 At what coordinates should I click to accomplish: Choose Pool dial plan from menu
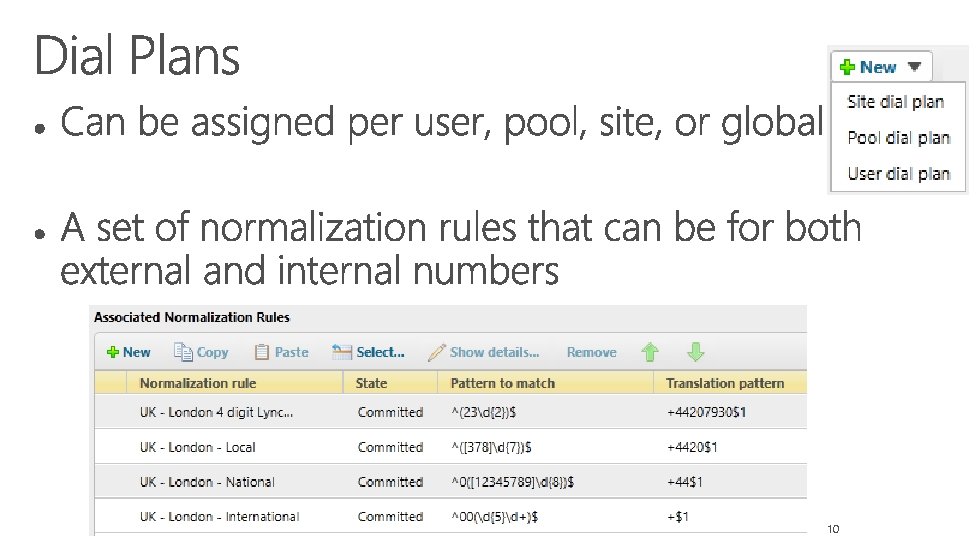[898, 138]
